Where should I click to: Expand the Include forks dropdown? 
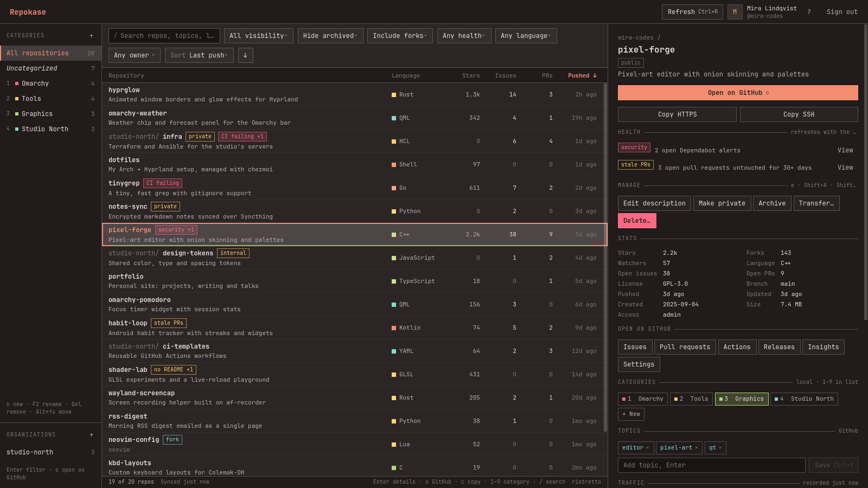[x=400, y=36]
